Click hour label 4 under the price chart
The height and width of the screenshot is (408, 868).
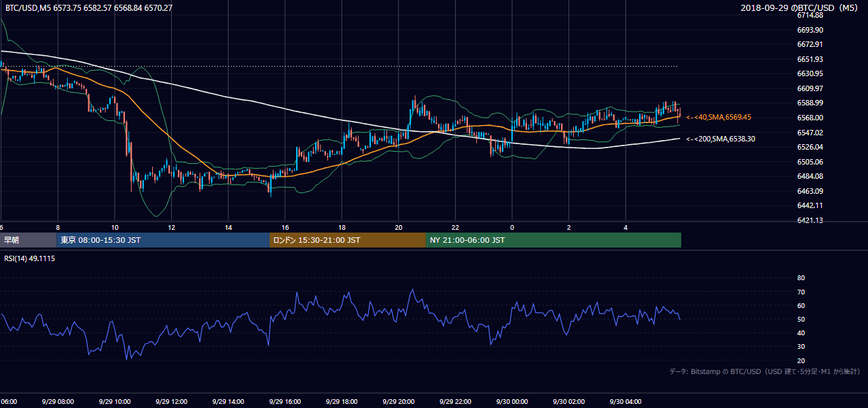tap(626, 228)
